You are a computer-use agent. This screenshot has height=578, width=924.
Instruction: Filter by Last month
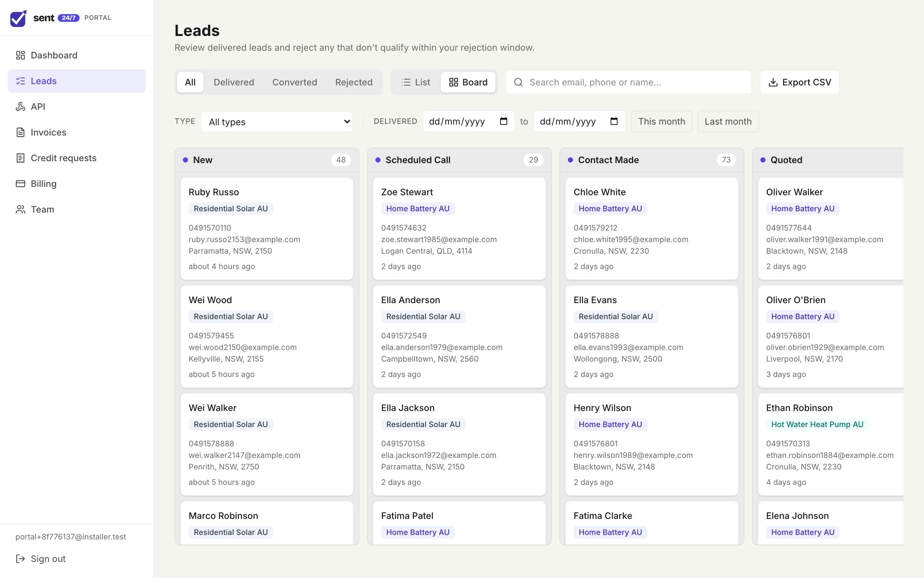pos(728,122)
